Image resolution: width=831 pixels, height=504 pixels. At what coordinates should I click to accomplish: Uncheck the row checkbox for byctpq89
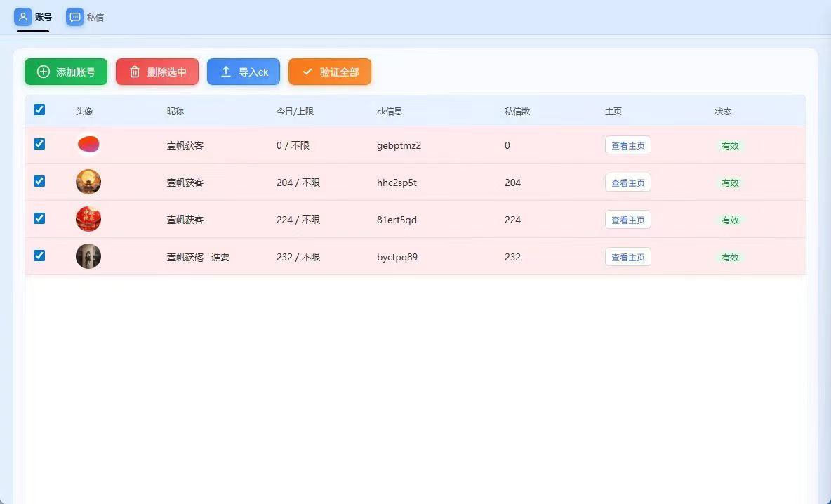pyautogui.click(x=39, y=256)
